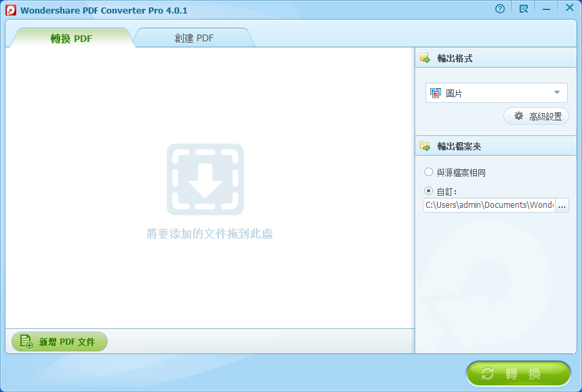Open the help question mark icon
The width and height of the screenshot is (582, 392).
[x=500, y=9]
